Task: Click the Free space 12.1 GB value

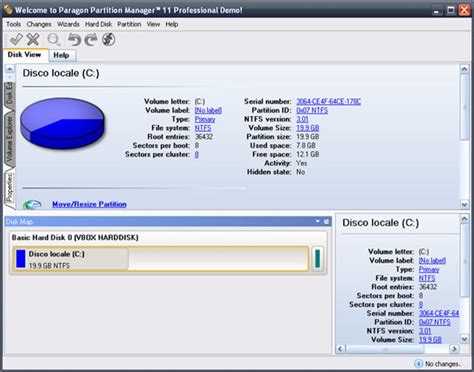Action: 307,155
